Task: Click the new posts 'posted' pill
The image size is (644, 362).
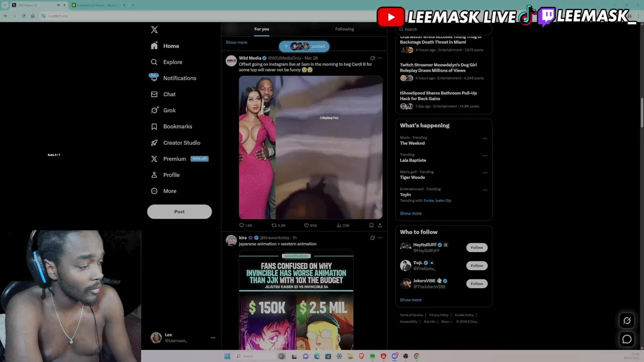Action: click(304, 46)
